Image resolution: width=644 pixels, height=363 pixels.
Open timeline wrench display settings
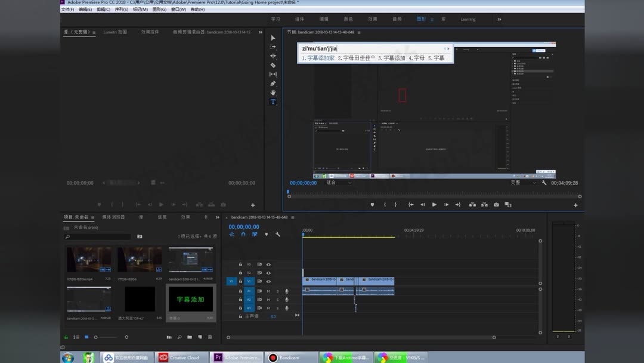[278, 235]
